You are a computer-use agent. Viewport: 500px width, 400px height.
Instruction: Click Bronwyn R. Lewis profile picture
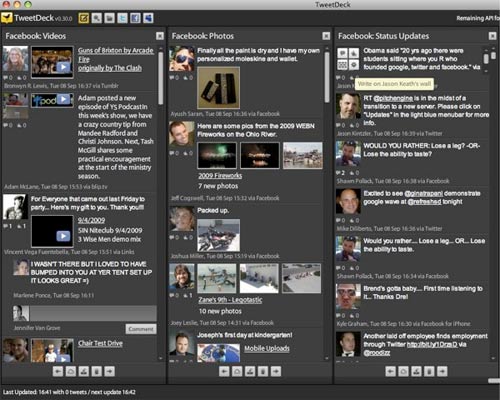[x=15, y=59]
